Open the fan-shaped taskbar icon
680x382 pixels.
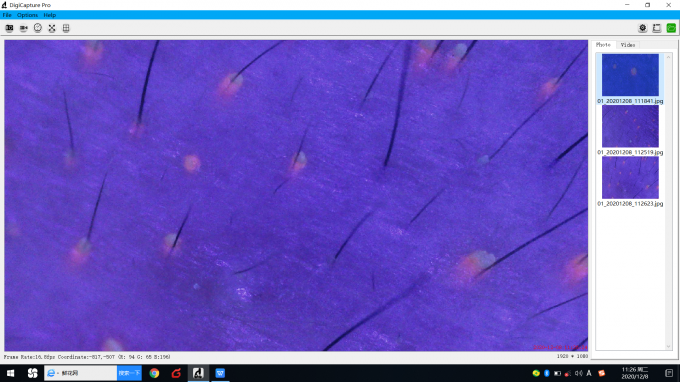point(33,373)
